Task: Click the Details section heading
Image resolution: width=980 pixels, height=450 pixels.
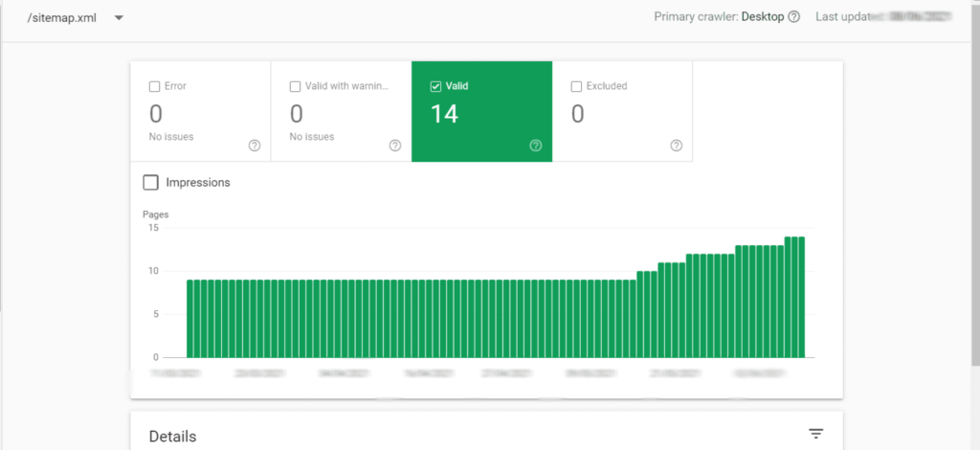Action: tap(172, 437)
